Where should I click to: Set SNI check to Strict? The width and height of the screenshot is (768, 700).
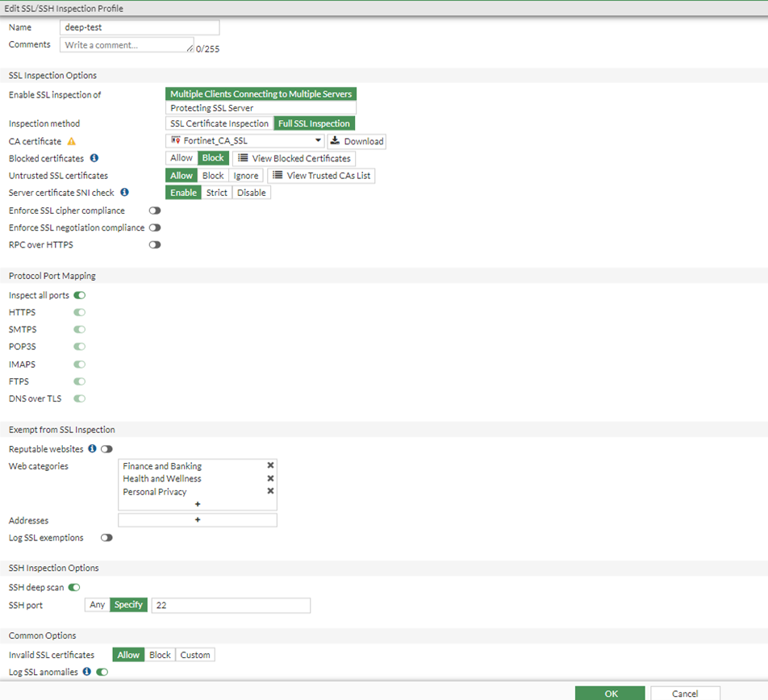click(x=216, y=193)
